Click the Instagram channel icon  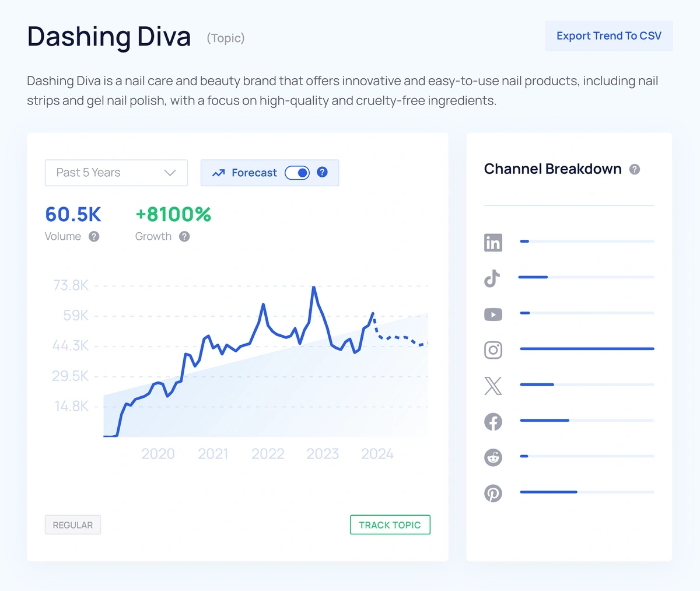point(493,350)
